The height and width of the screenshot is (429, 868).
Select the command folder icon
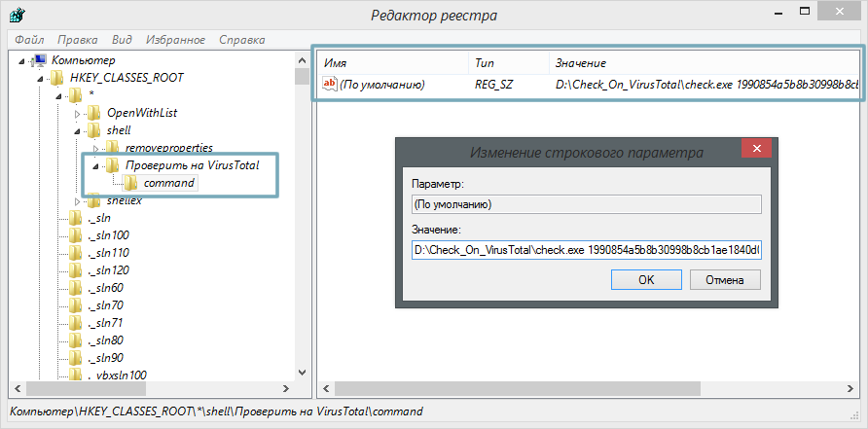[130, 183]
